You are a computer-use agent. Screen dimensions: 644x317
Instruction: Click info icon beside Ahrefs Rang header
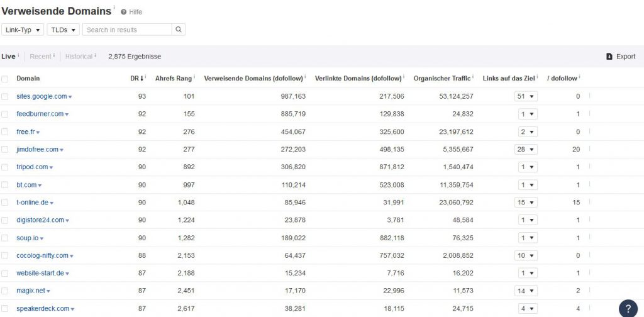tap(194, 76)
